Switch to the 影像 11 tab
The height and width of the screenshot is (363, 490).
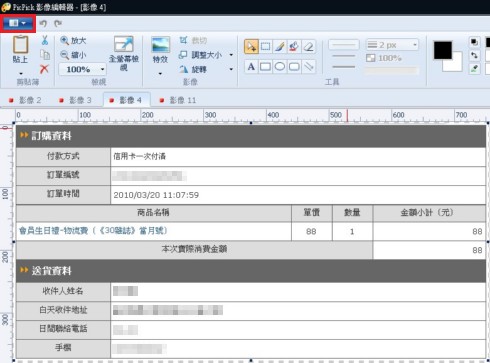tap(178, 100)
